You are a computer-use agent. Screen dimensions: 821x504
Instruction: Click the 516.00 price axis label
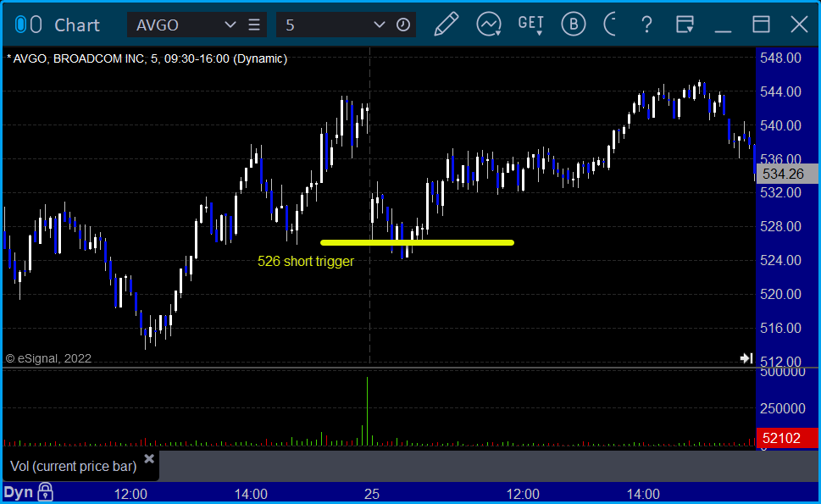780,328
